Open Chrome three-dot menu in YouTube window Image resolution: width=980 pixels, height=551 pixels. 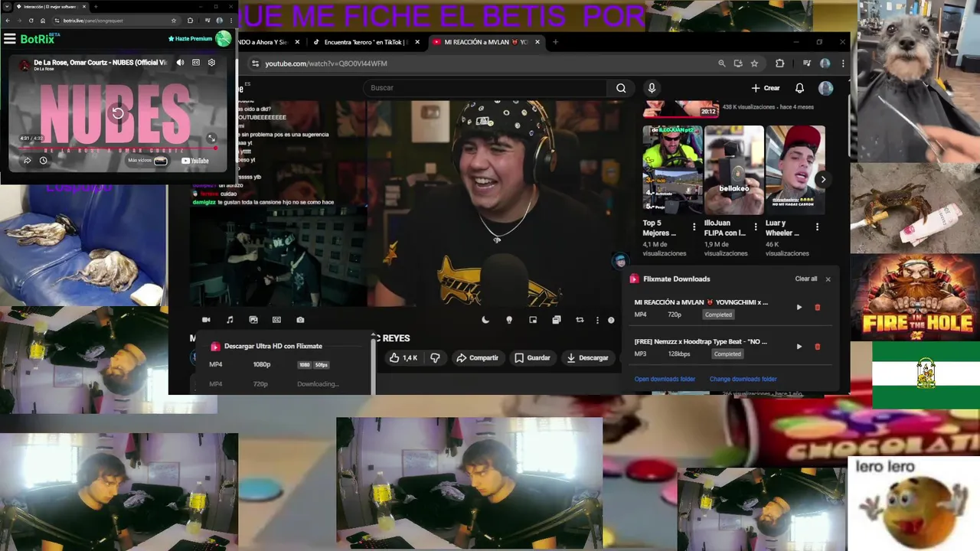[843, 64]
